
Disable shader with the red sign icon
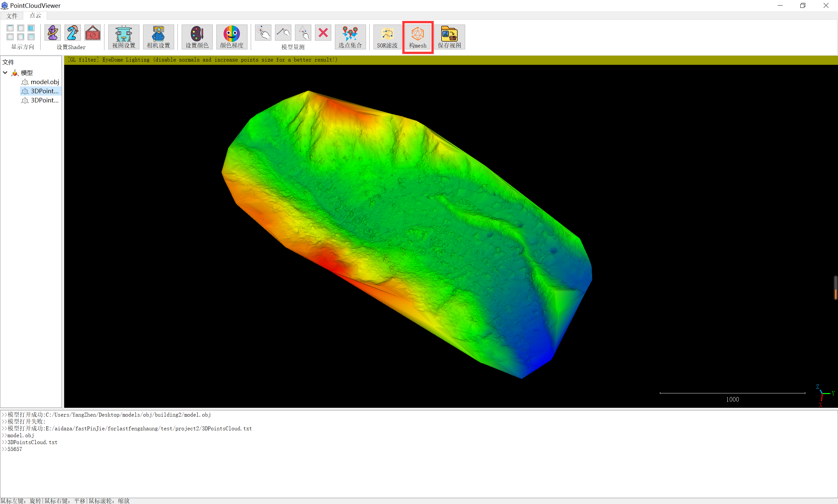coord(92,33)
